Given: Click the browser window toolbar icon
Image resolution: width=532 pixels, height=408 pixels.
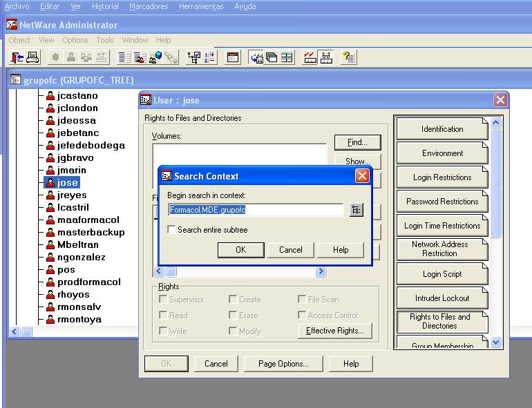Looking at the screenshot, I should (x=233, y=57).
